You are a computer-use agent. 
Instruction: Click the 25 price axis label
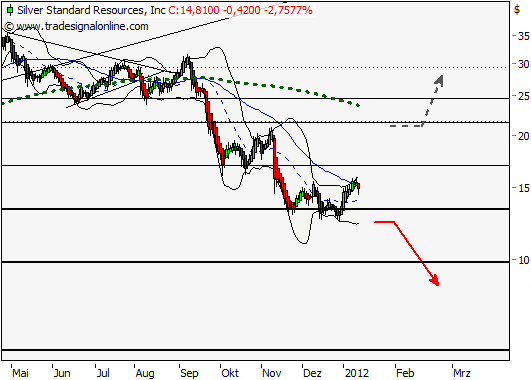point(523,97)
